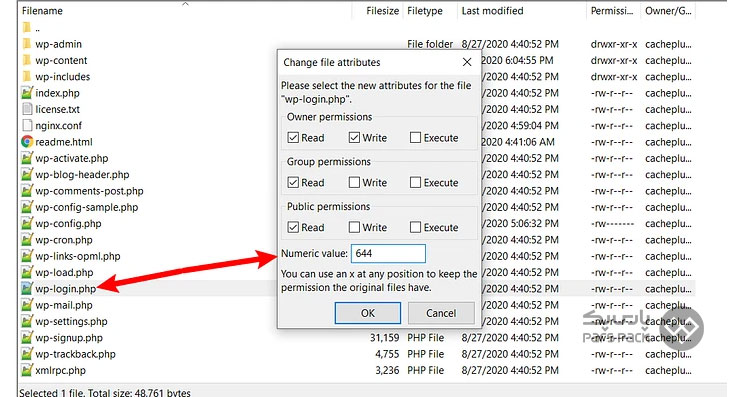Uncheck Owner permissions Read checkbox

293,138
